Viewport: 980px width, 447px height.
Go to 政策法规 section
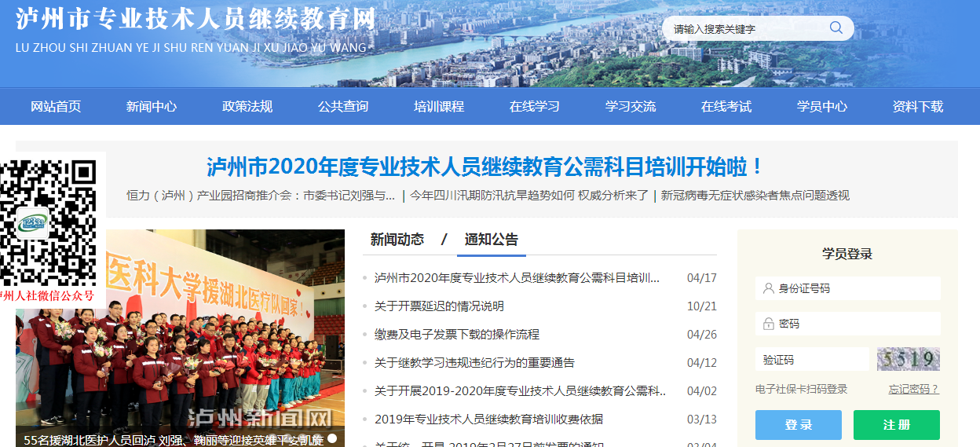(247, 107)
